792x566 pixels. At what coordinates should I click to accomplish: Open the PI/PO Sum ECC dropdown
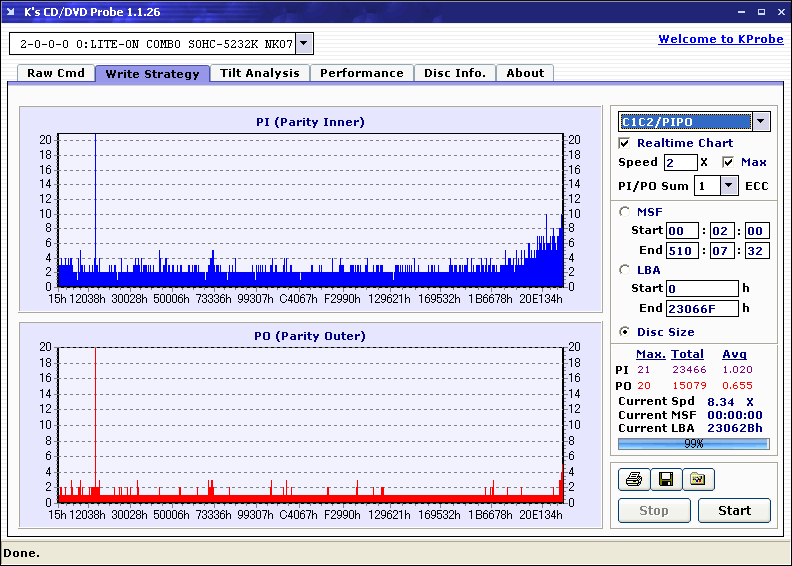coord(728,186)
